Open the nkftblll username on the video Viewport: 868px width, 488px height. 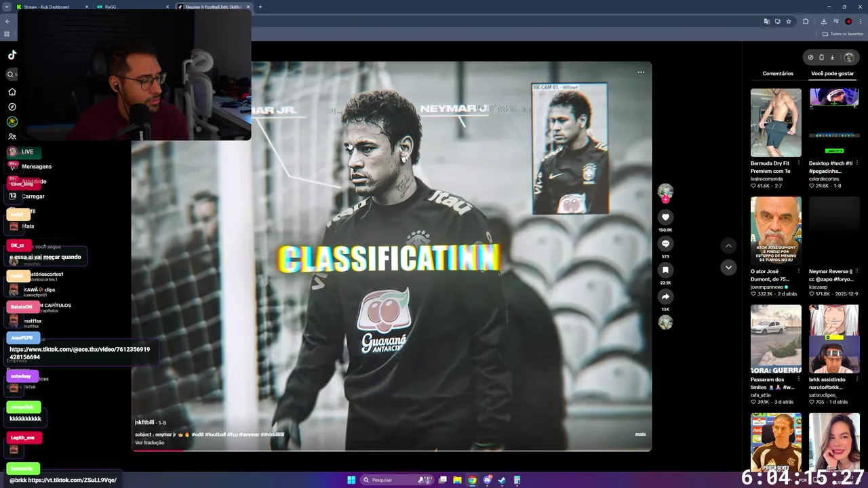tap(145, 422)
